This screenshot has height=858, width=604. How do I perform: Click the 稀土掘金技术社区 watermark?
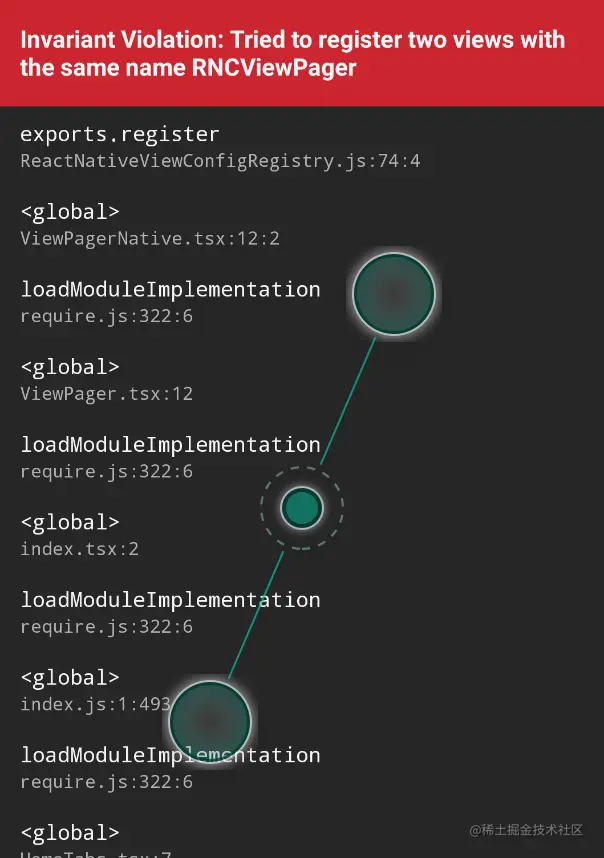pos(526,830)
